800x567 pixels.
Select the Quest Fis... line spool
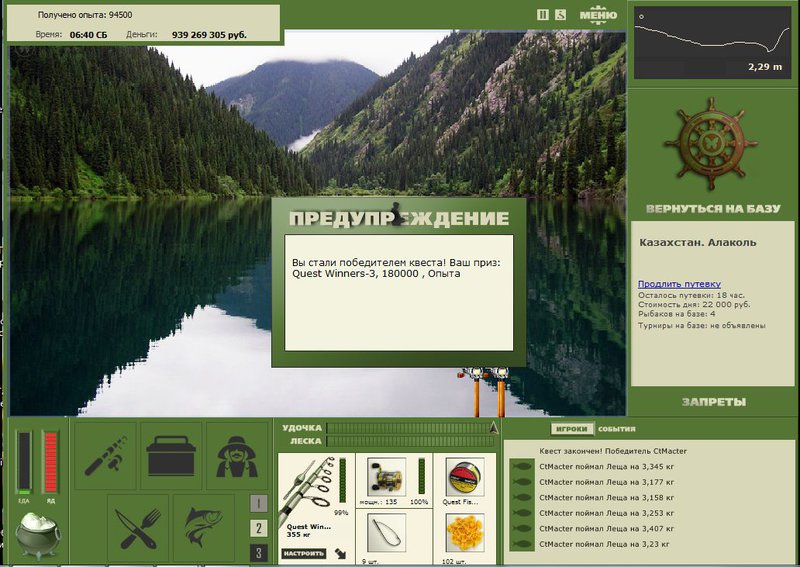[x=465, y=477]
